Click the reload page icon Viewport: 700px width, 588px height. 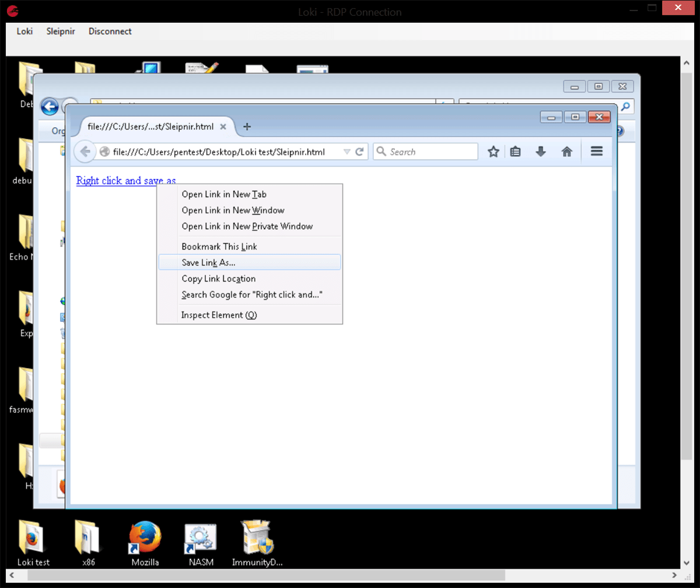tap(360, 152)
